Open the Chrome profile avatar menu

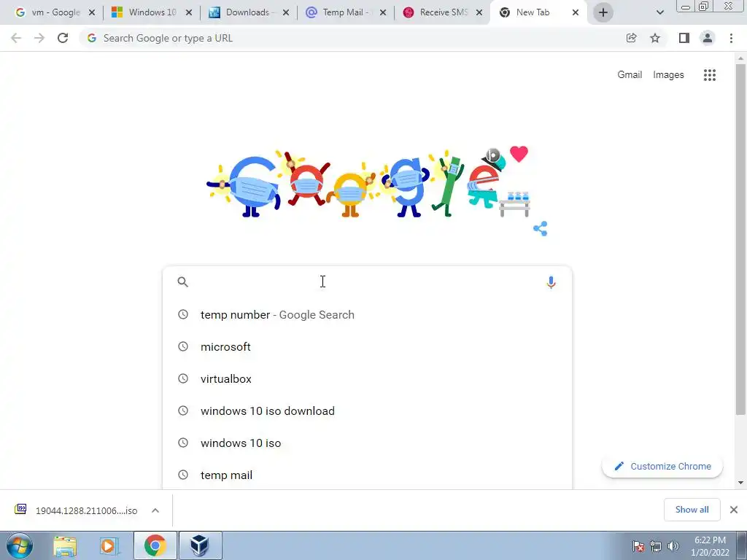coord(708,38)
